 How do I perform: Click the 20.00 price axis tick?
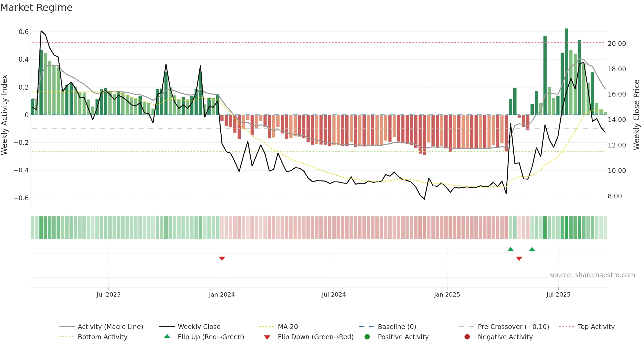coord(617,43)
